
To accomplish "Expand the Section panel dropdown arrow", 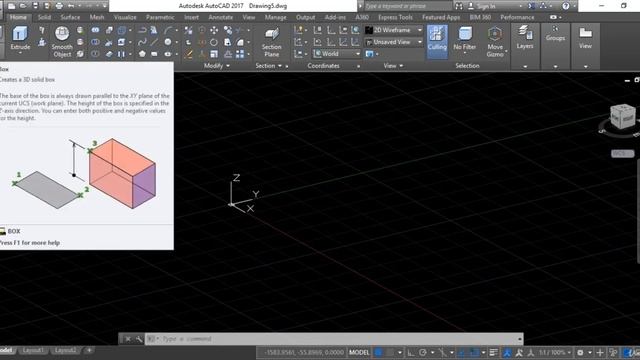I will 280,66.
